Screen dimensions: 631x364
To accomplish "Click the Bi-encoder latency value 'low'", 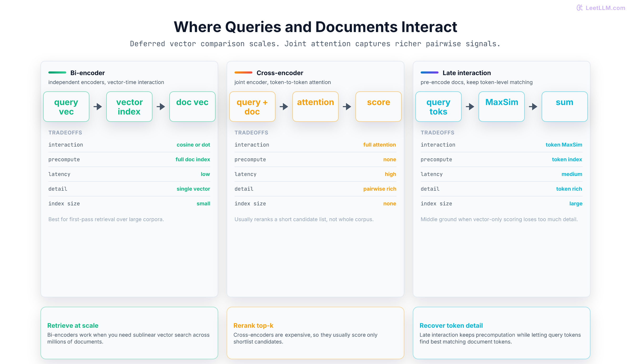I will (x=205, y=174).
